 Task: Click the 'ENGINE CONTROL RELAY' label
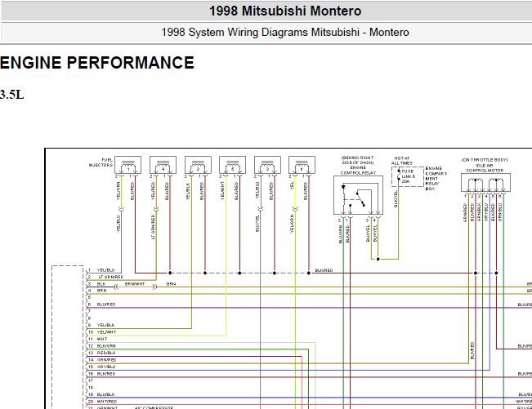[358, 170]
